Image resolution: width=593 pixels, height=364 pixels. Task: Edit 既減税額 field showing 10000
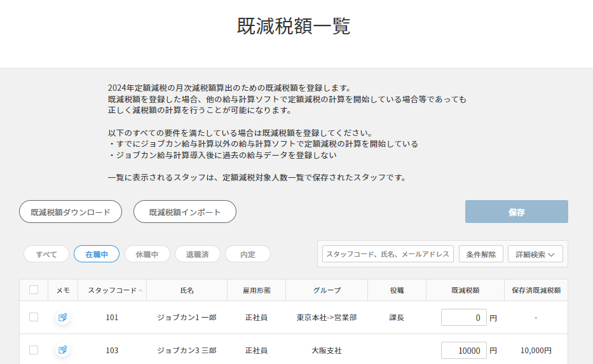pos(464,351)
